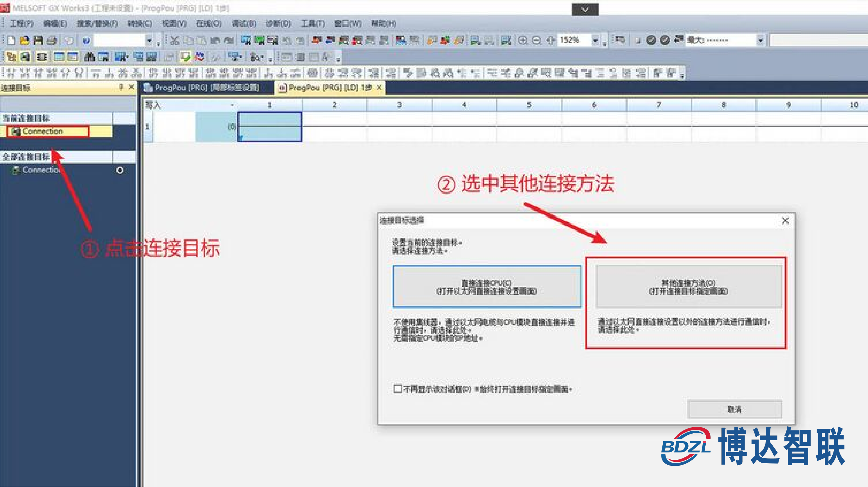Click the Zoom out magnifier icon
868x487 pixels.
(x=537, y=41)
